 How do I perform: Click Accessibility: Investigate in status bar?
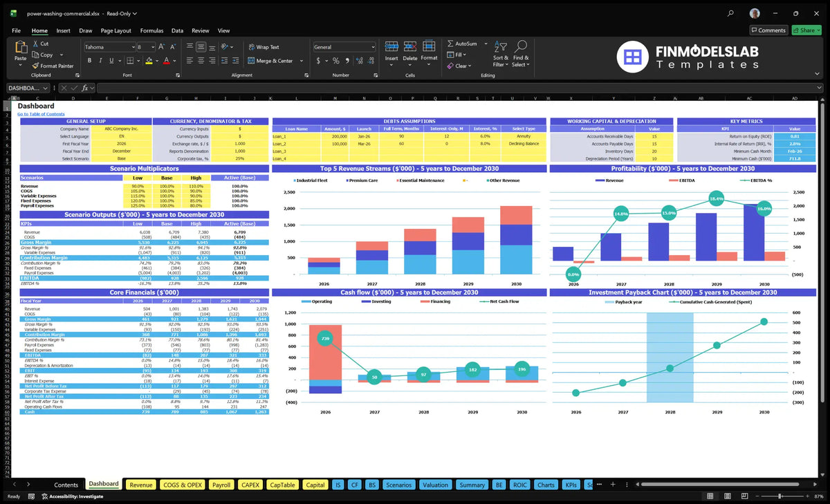tap(72, 496)
